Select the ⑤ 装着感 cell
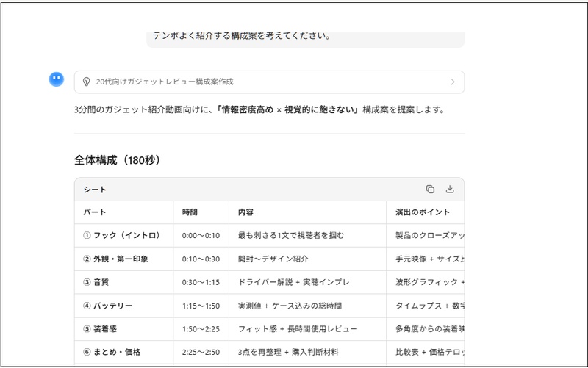 (123, 329)
